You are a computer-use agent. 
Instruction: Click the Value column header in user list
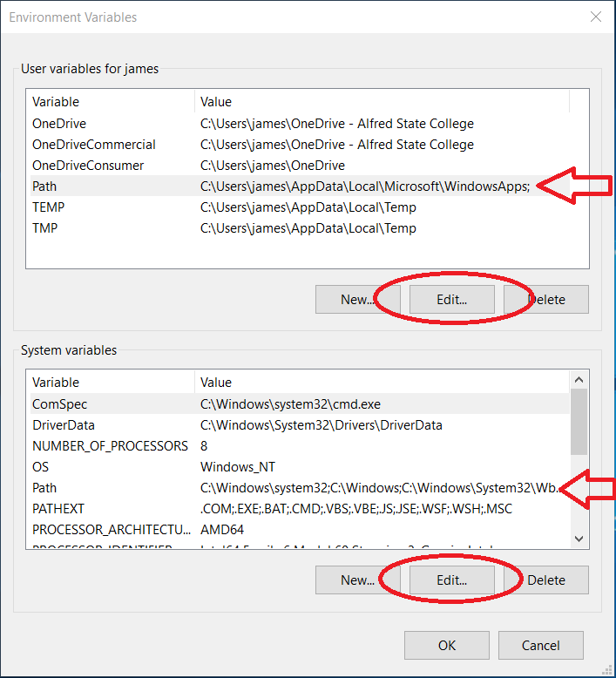click(x=382, y=102)
